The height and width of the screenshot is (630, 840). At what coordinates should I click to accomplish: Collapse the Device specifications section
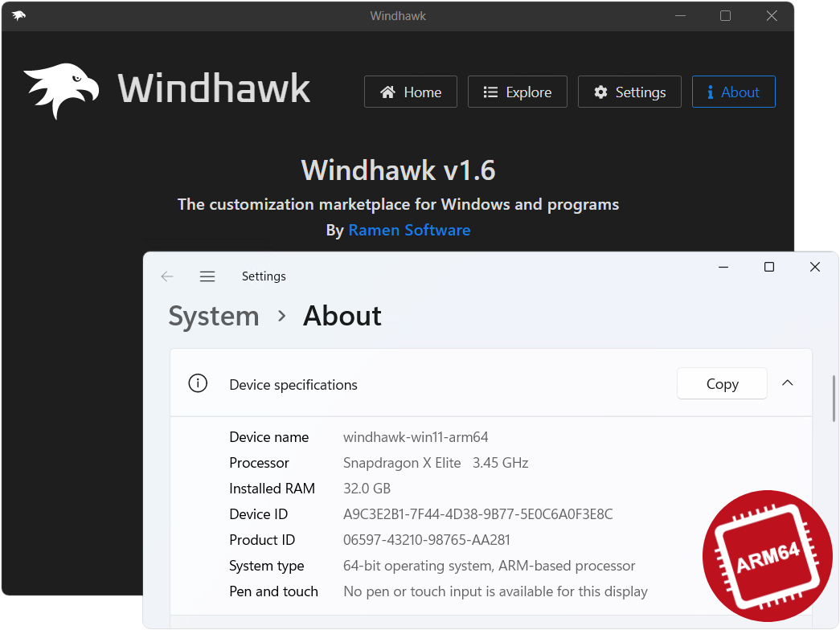pyautogui.click(x=787, y=383)
